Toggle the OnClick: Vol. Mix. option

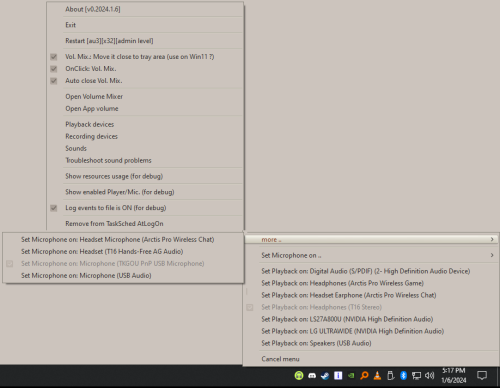(x=54, y=69)
